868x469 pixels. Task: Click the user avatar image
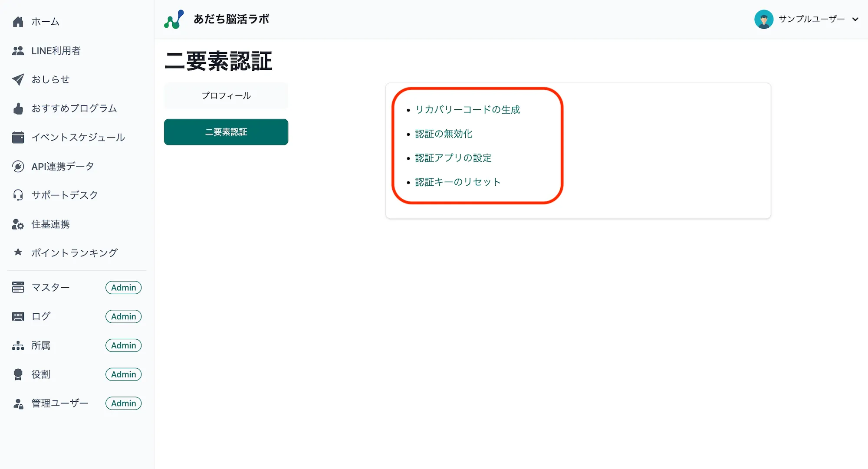click(x=764, y=19)
